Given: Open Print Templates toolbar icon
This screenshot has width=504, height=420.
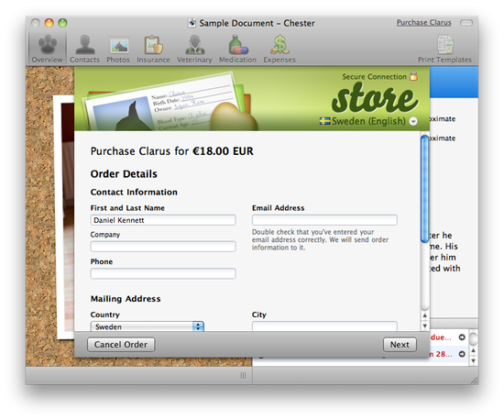Looking at the screenshot, I should point(444,49).
